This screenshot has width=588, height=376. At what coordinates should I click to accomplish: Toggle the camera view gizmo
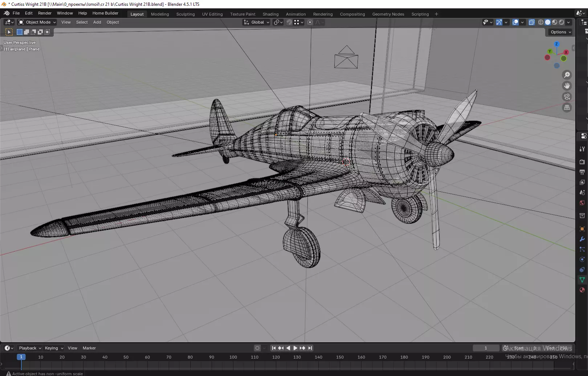point(567,97)
